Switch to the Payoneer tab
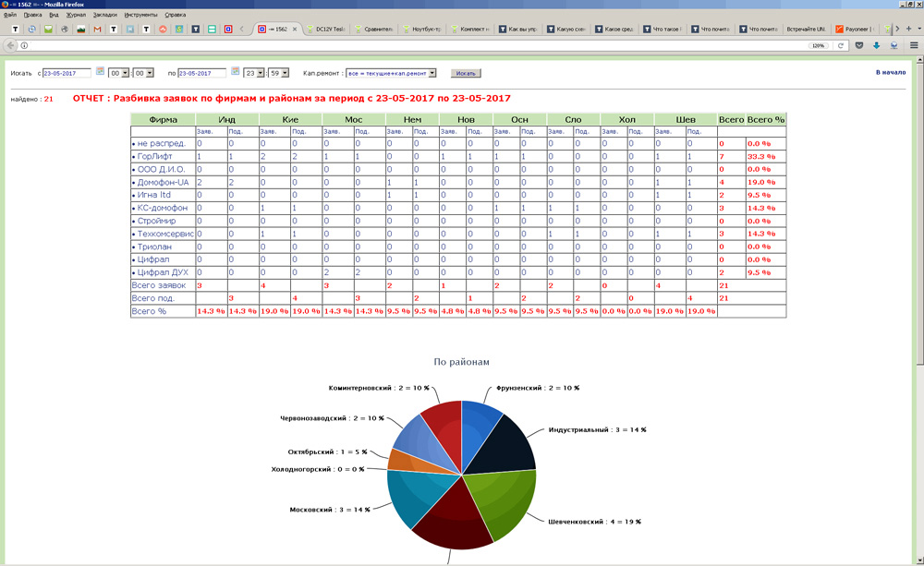 (x=856, y=30)
